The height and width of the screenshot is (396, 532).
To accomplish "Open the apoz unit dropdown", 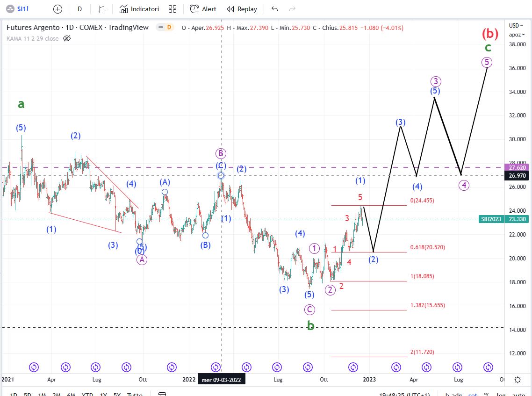I will [x=517, y=35].
